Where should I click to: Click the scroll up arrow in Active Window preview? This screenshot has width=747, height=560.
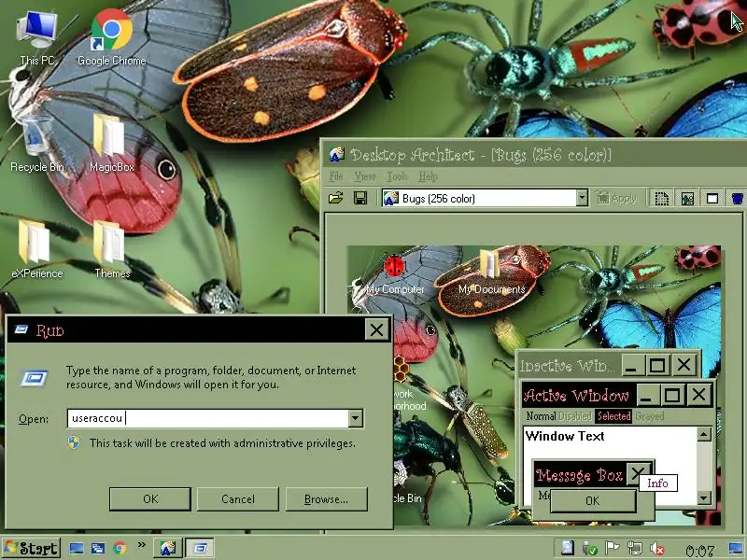pos(704,434)
